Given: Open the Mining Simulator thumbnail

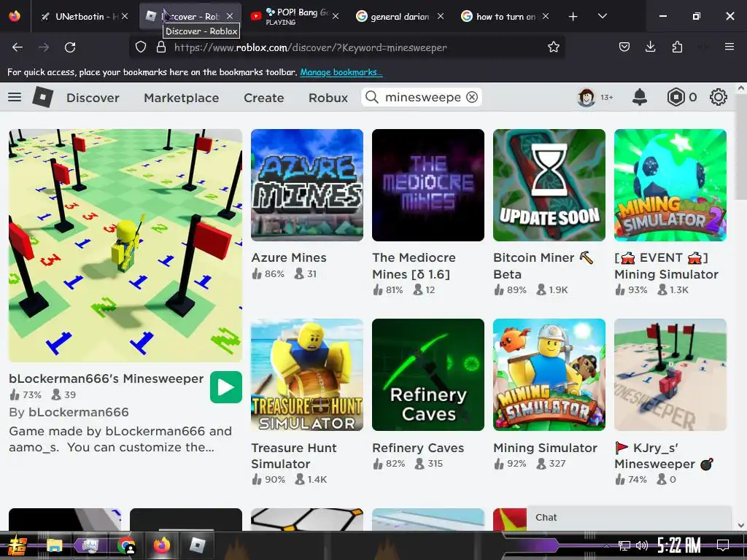Looking at the screenshot, I should 549,375.
